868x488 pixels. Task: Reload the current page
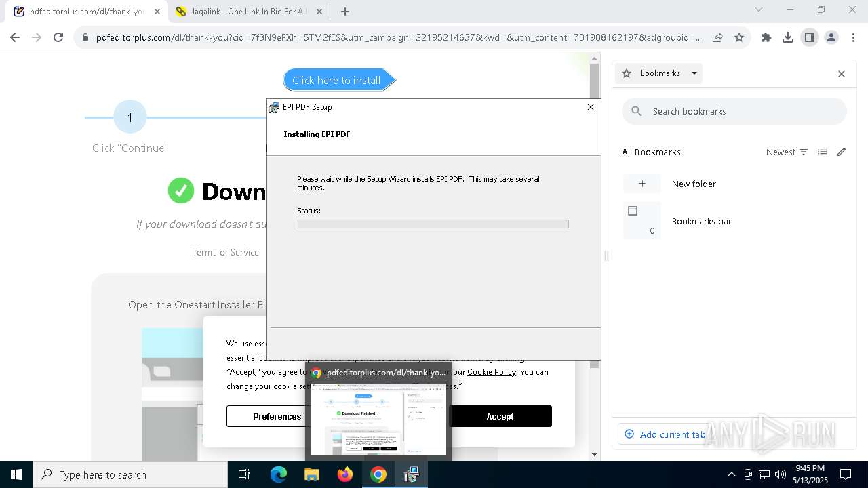(58, 37)
